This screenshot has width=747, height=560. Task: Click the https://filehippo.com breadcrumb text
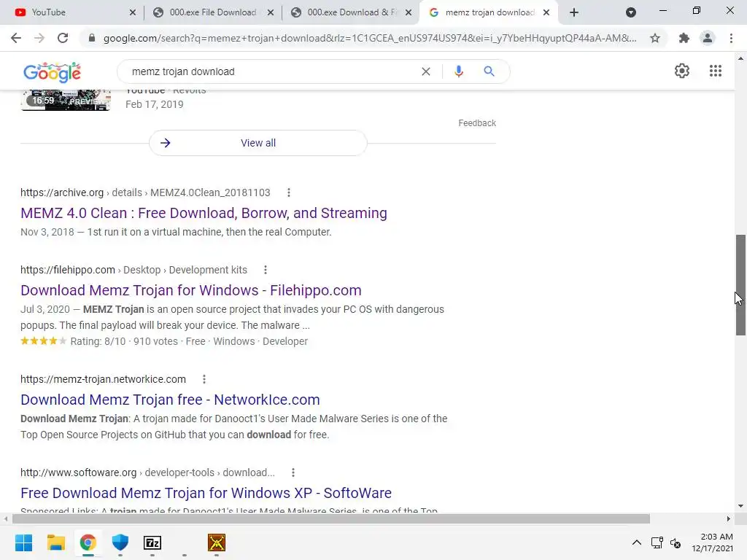coord(68,270)
